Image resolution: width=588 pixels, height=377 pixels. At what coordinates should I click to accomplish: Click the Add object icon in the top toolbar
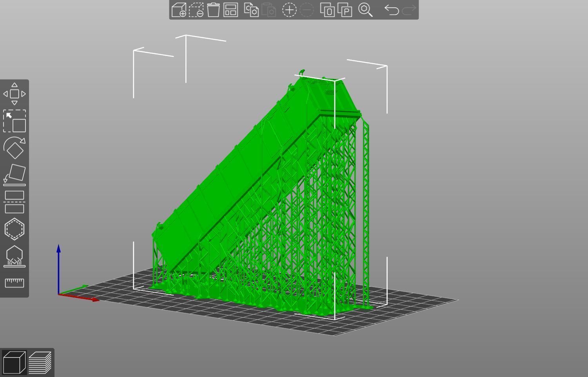click(179, 10)
